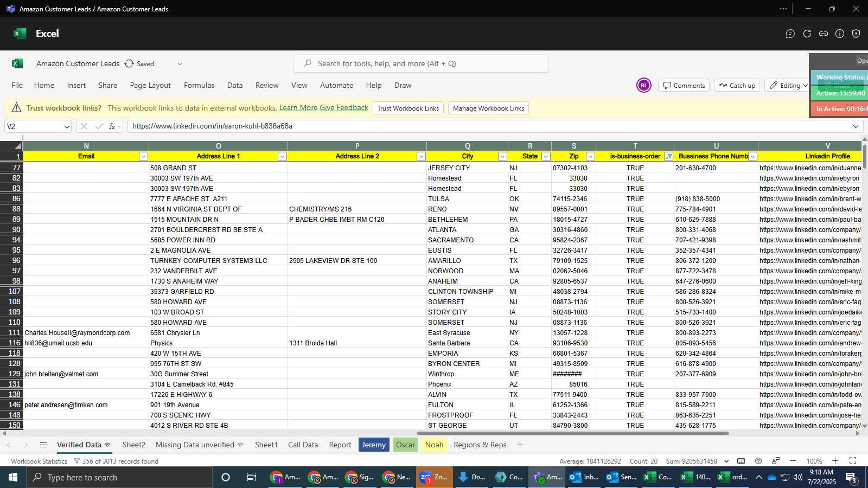Viewport: 868px width, 488px height.
Task: Open the Editing mode dropdown
Action: [x=788, y=85]
